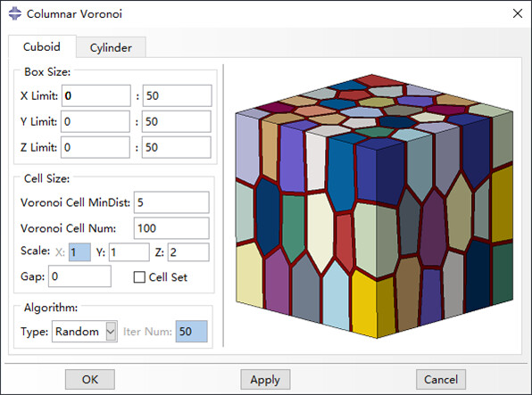Click the Z Limit maximum field
The height and width of the screenshot is (395, 532).
pos(177,147)
